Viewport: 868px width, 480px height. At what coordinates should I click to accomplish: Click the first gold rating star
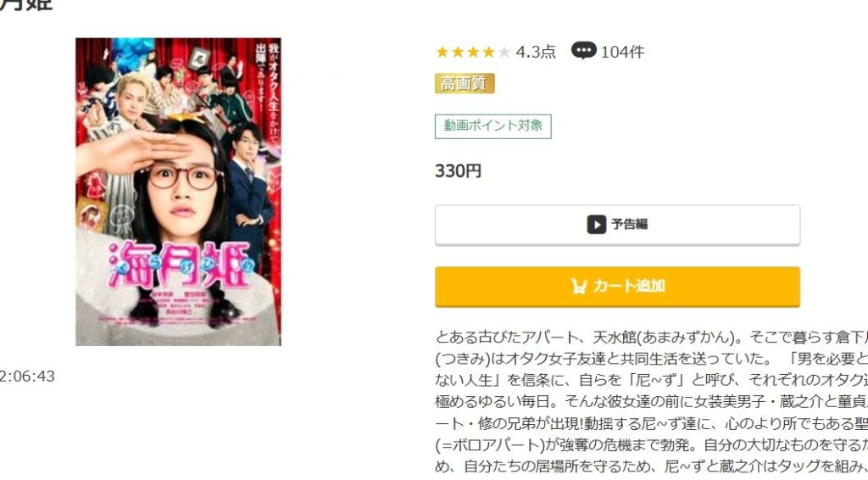coord(442,52)
